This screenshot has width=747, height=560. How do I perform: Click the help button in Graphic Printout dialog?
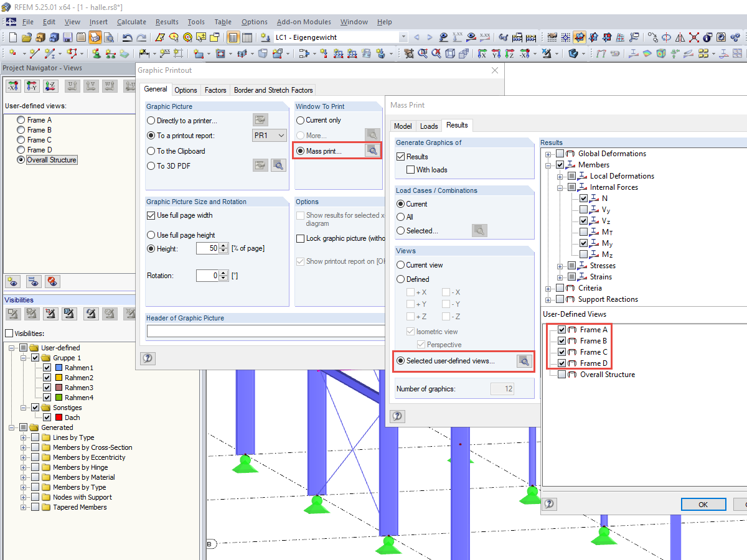pos(148,358)
